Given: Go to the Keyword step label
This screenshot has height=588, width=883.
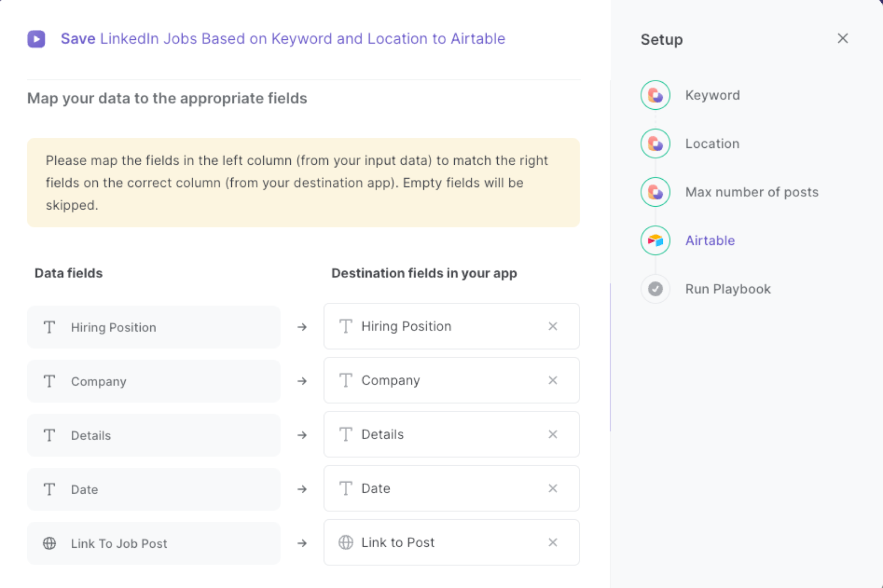Looking at the screenshot, I should pyautogui.click(x=712, y=95).
